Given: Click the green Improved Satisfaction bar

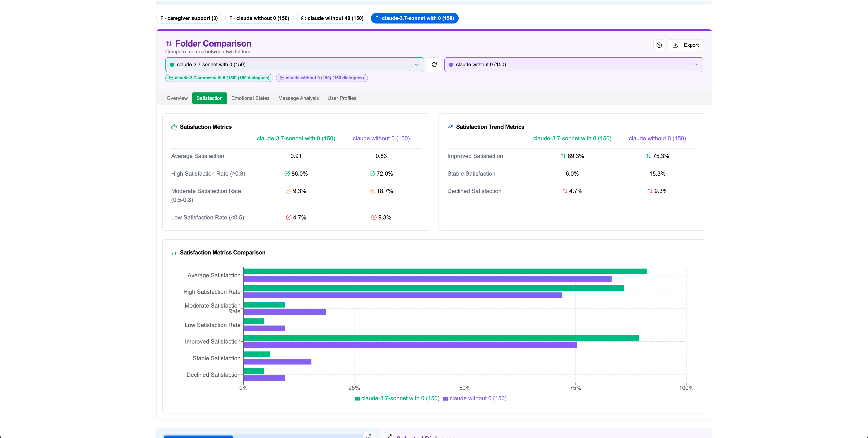Looking at the screenshot, I should pyautogui.click(x=441, y=338).
